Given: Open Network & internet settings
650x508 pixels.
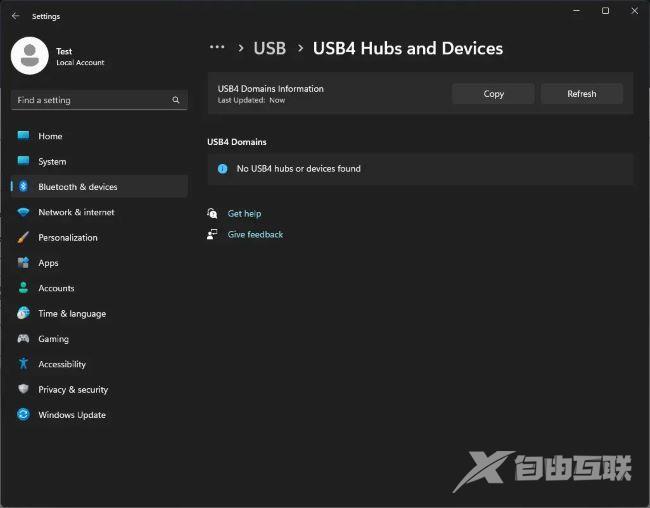Looking at the screenshot, I should tap(99, 212).
